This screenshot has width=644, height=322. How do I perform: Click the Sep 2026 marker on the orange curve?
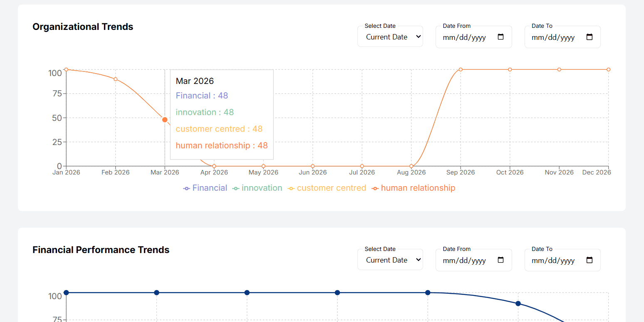tap(460, 70)
